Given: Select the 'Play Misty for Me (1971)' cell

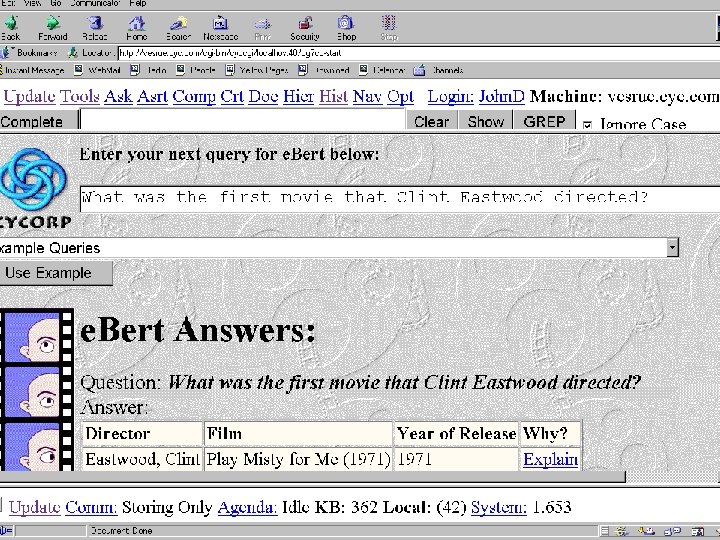Looking at the screenshot, I should [298, 459].
